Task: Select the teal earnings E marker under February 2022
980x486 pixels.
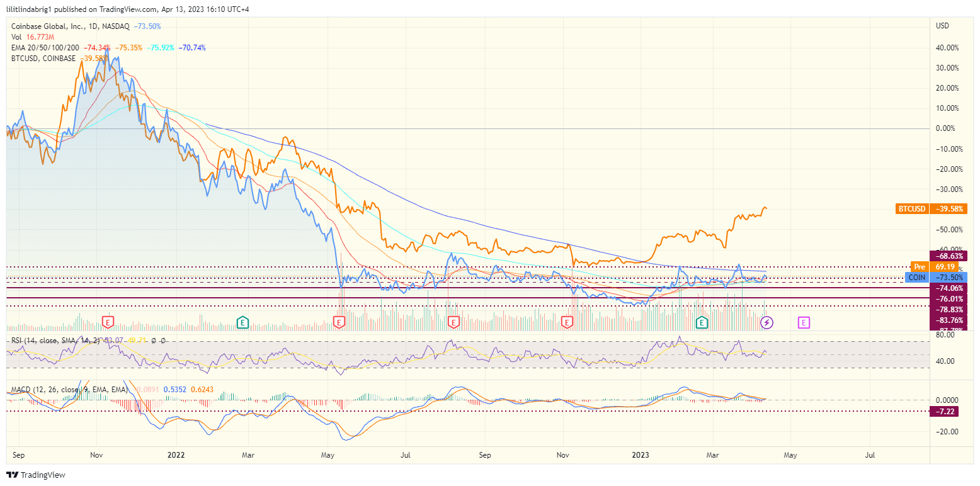Action: tap(242, 321)
